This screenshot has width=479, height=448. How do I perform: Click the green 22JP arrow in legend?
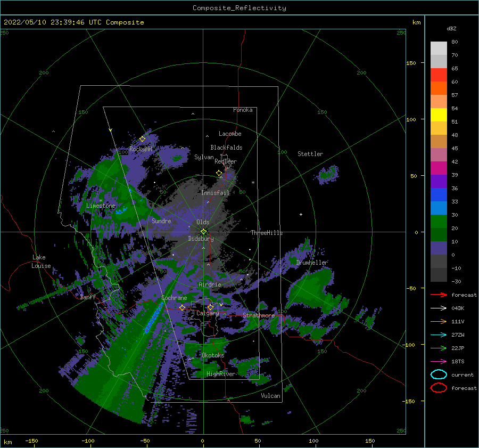439,348
